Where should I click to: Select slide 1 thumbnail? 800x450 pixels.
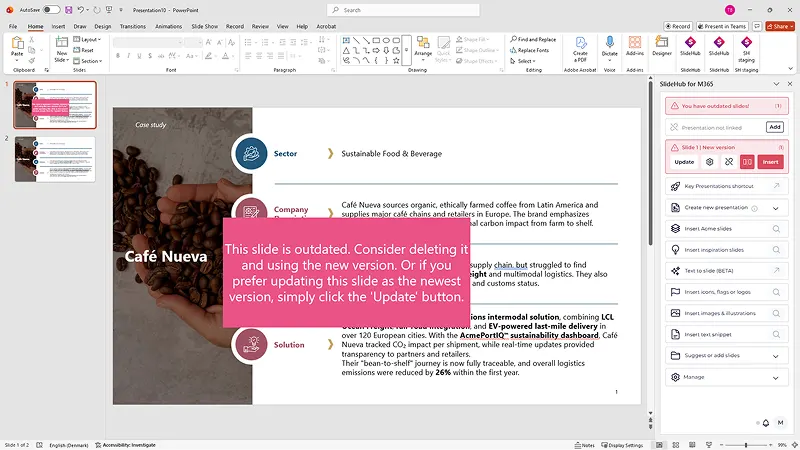point(55,105)
